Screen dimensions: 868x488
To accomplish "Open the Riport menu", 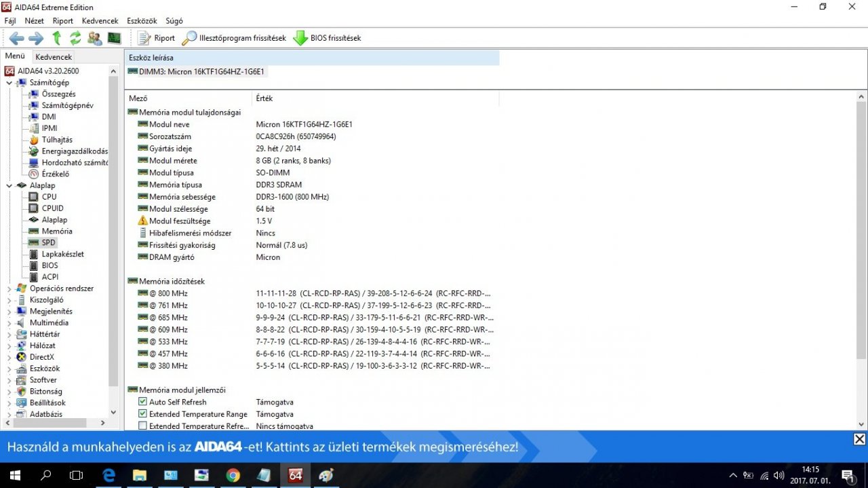I will pos(63,21).
